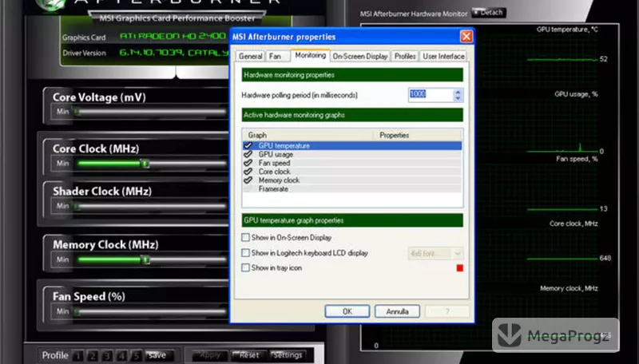
Task: Uncheck the Fan speed graph
Action: coord(248,163)
